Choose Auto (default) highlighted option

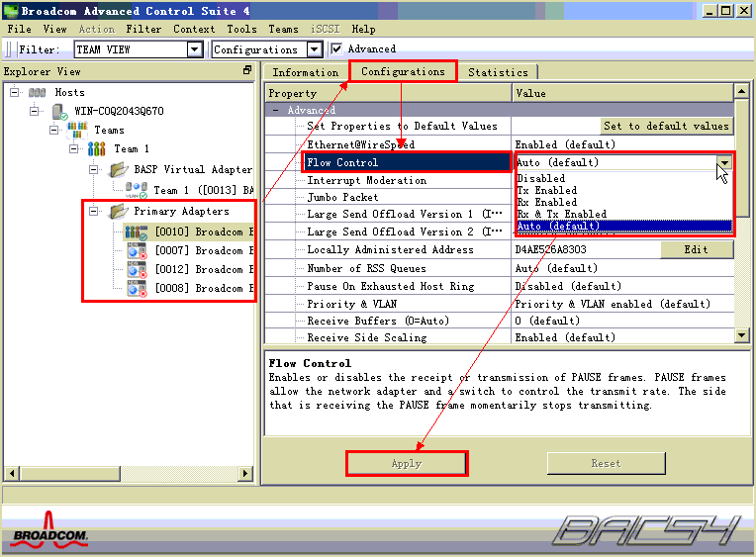624,226
